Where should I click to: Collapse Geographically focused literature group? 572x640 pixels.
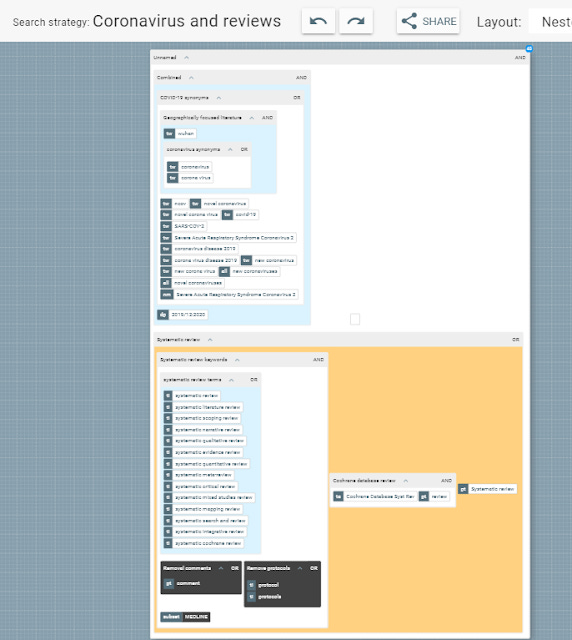click(252, 118)
